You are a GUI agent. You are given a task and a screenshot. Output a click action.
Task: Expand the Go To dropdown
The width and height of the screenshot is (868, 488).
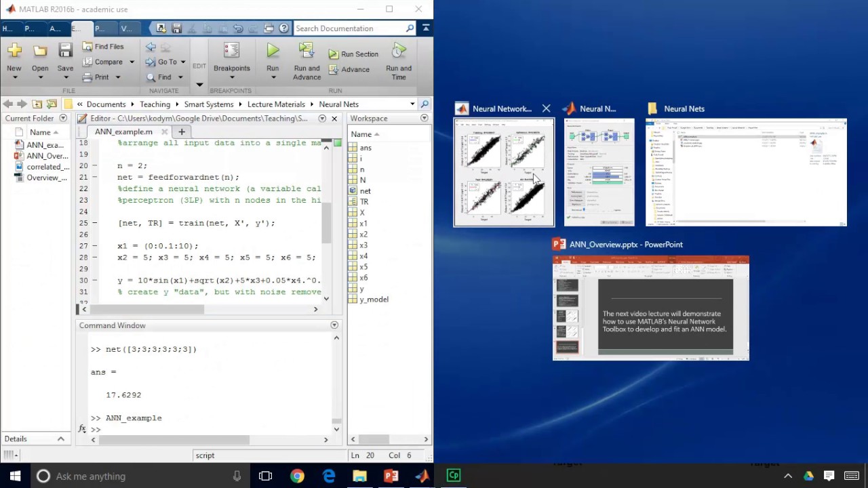click(182, 62)
